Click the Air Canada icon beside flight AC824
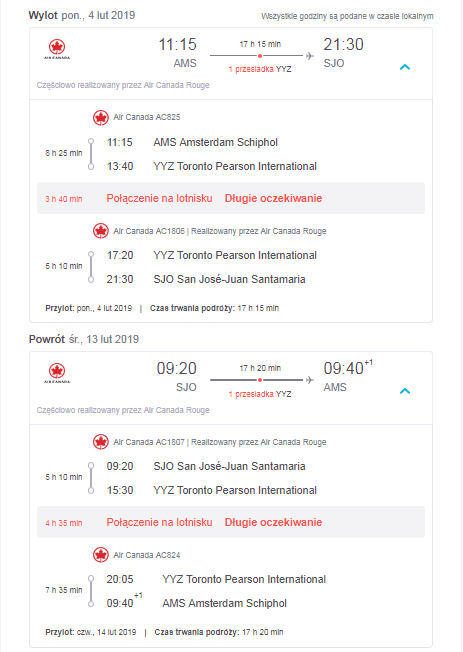 [x=101, y=555]
